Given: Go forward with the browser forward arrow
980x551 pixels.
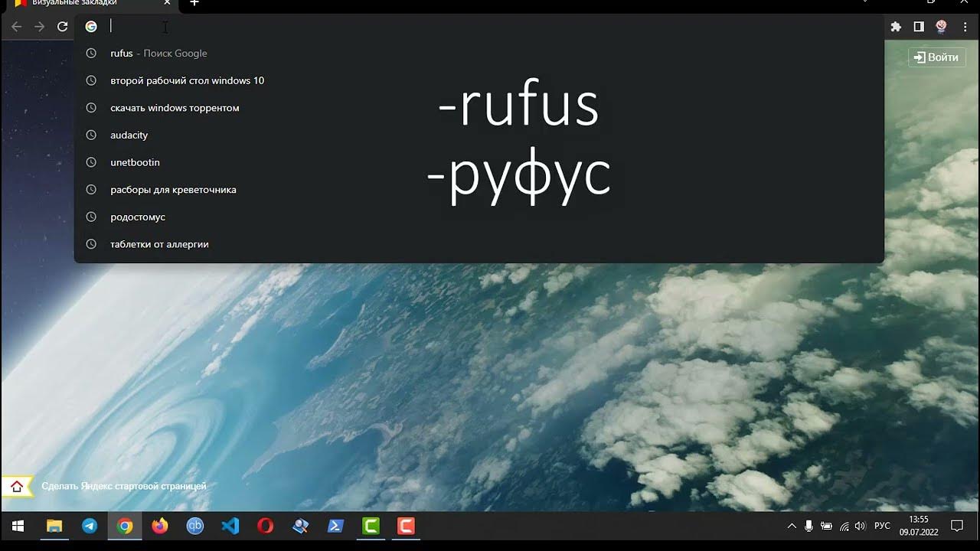Looking at the screenshot, I should [x=40, y=27].
